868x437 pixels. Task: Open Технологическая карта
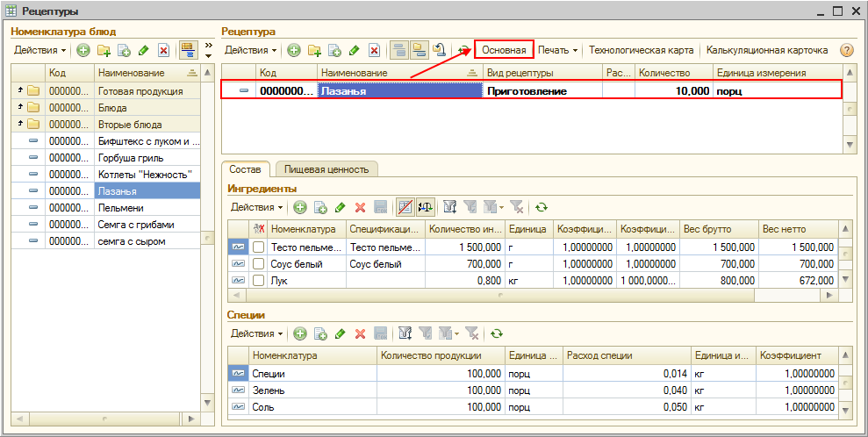click(x=642, y=51)
